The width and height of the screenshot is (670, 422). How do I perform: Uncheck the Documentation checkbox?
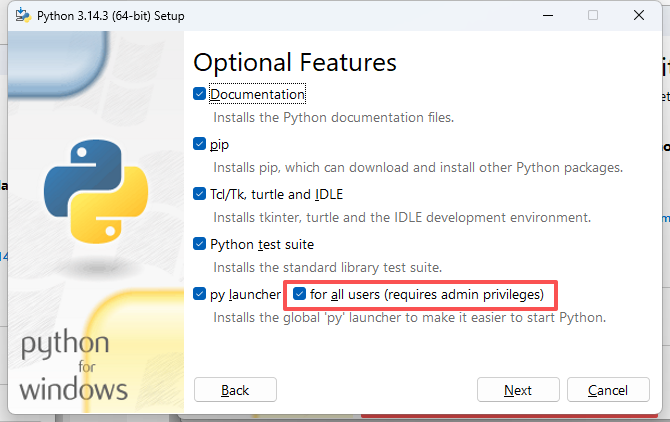pyautogui.click(x=199, y=94)
